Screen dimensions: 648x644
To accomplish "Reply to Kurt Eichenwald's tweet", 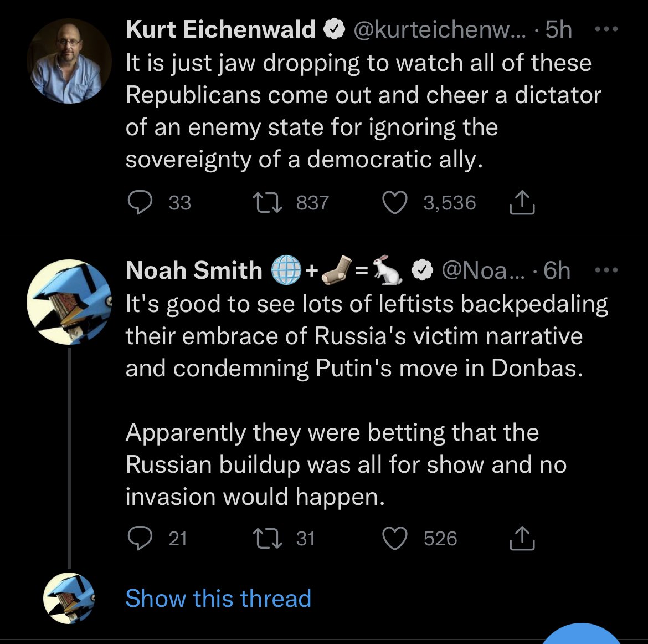I will click(140, 202).
